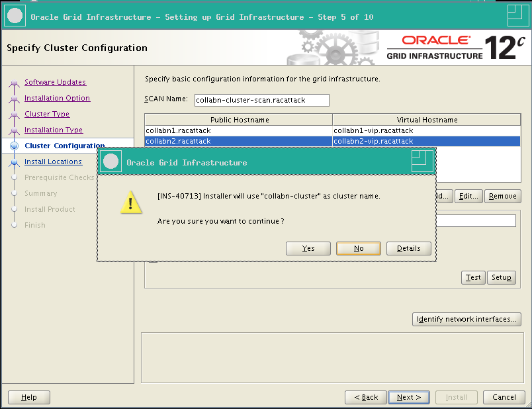Proceed with the Next button
Viewport: 532px width, 409px height.
(409, 398)
